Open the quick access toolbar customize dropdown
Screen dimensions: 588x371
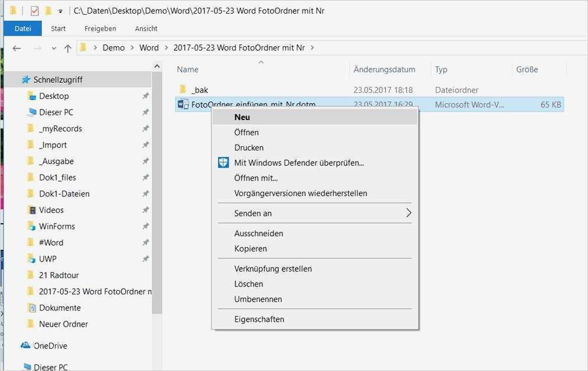pyautogui.click(x=60, y=11)
